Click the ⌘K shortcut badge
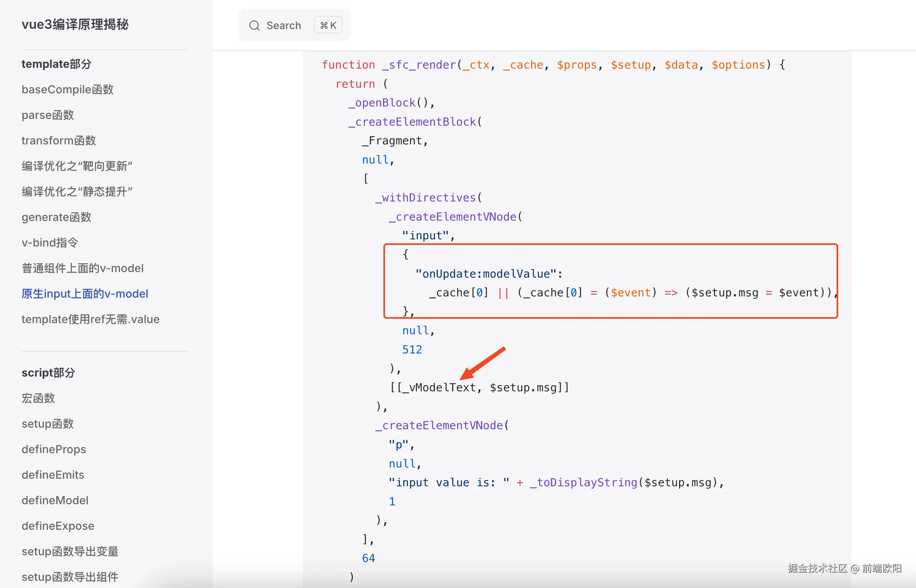Screen dimensions: 916x588 [x=328, y=26]
